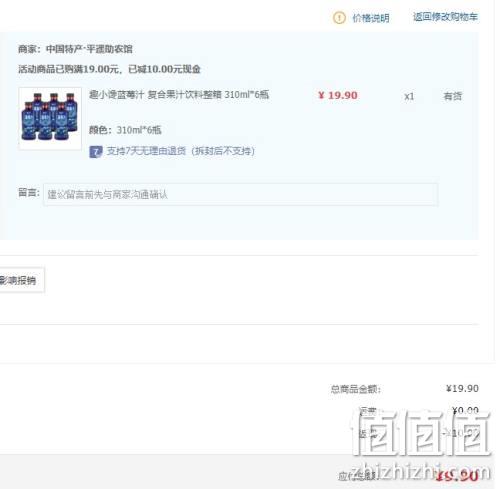Open the blueberry juice product thumbnail
The height and width of the screenshot is (489, 500).
(x=50, y=119)
